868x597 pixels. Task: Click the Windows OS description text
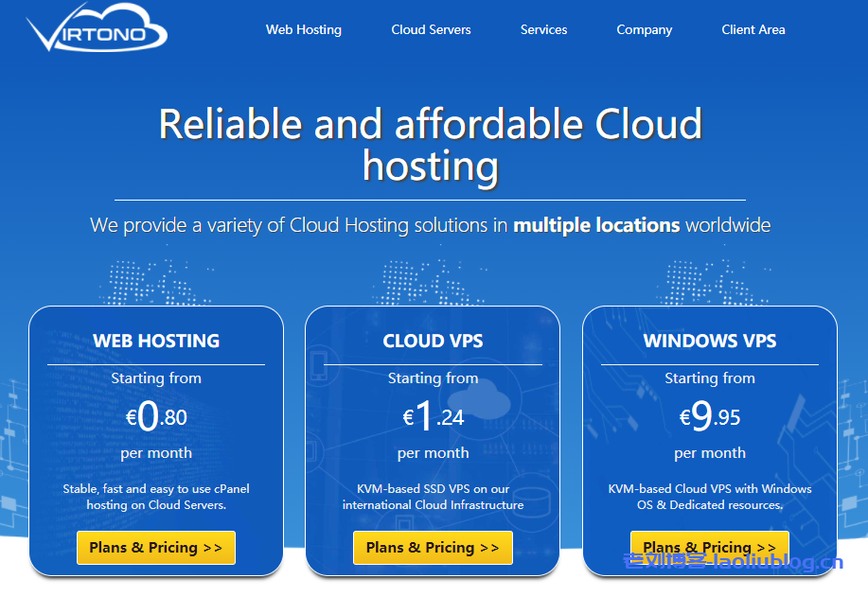point(709,497)
